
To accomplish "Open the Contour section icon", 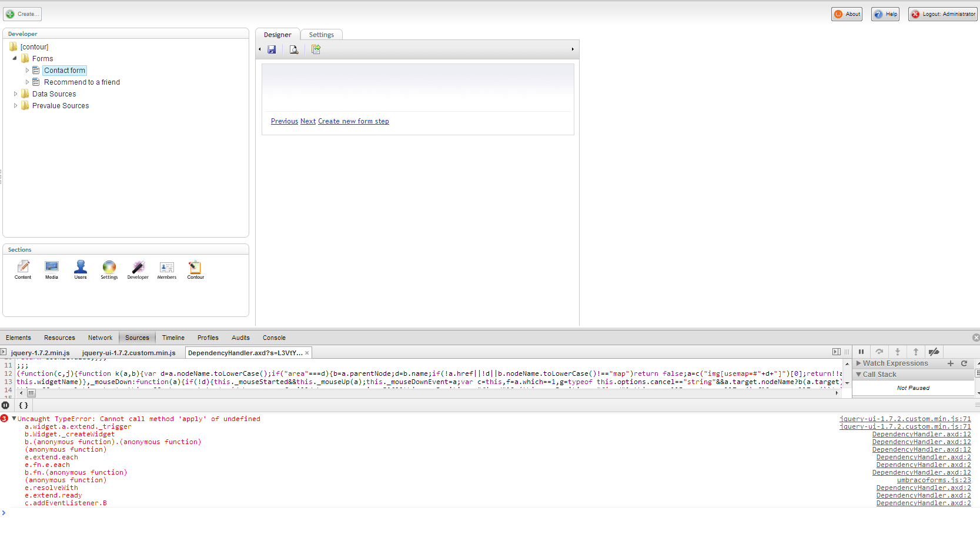I will (195, 269).
